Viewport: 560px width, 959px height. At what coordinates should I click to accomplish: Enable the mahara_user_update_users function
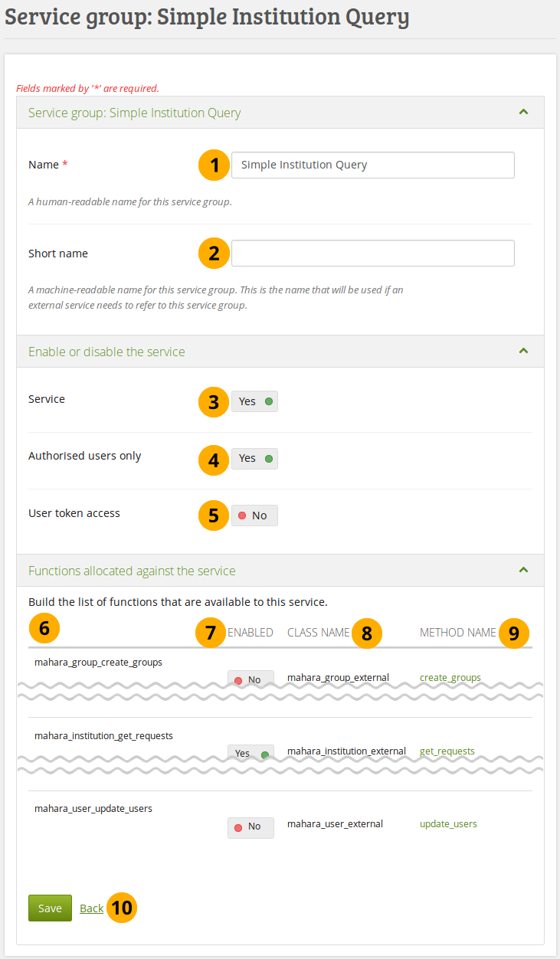pyautogui.click(x=251, y=827)
